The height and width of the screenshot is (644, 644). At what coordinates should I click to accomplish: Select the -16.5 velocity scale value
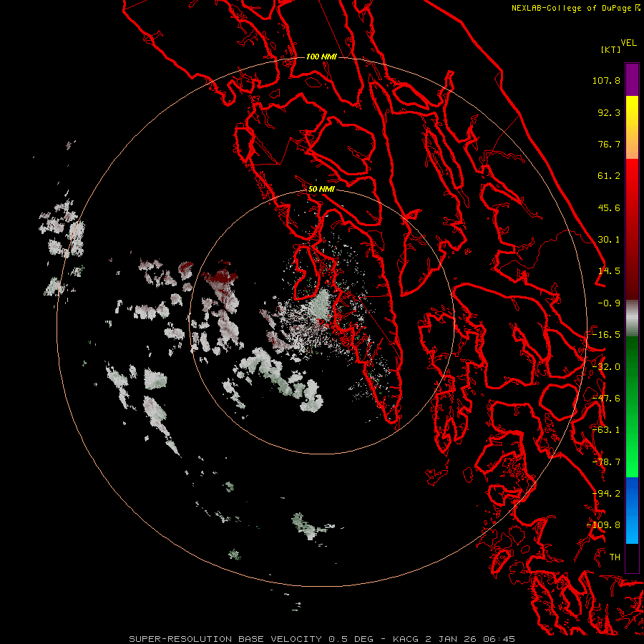pos(606,335)
